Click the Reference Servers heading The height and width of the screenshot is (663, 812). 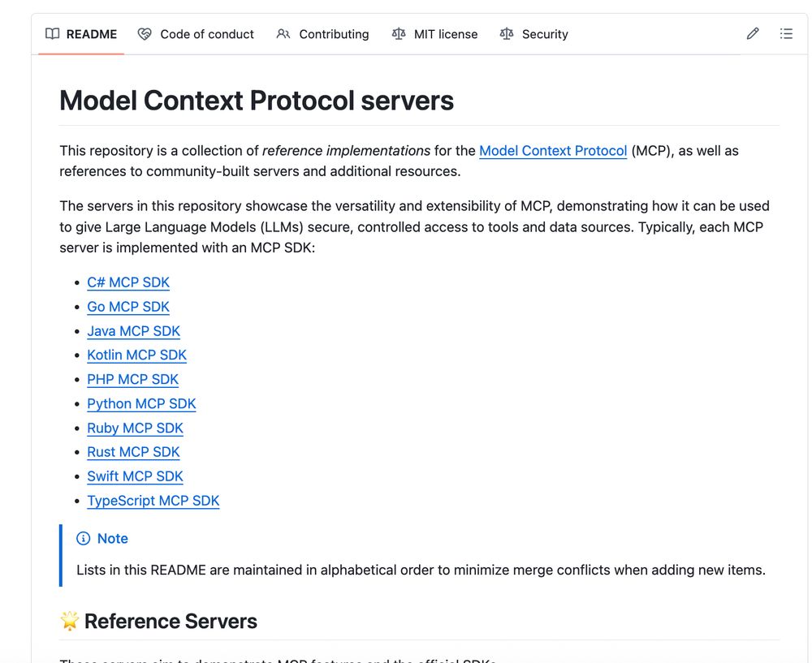pos(171,622)
